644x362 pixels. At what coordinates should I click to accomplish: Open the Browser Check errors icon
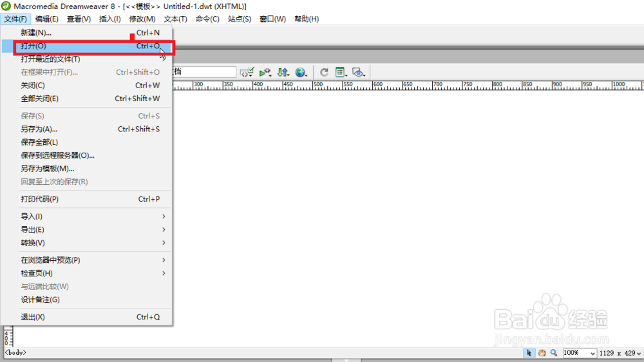pos(247,72)
